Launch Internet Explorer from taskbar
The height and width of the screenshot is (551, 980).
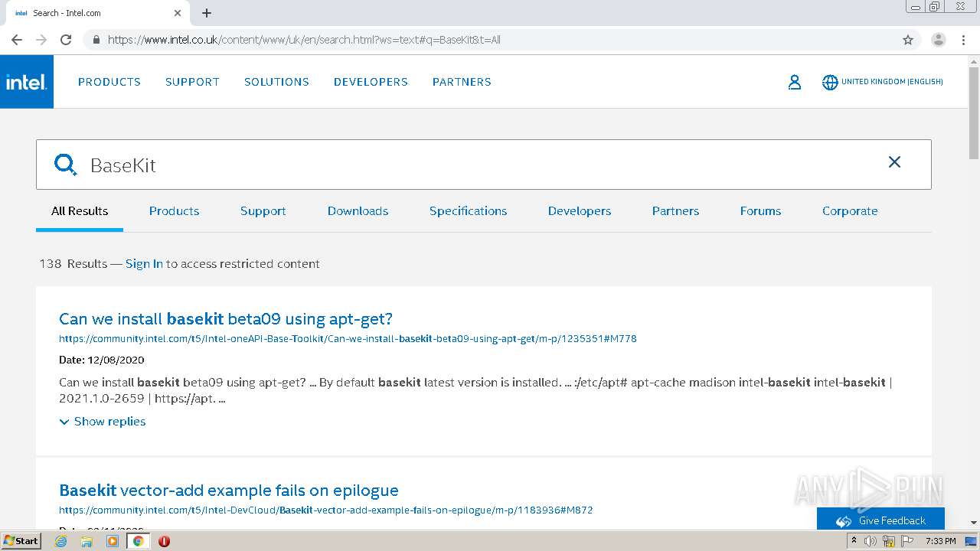(61, 541)
